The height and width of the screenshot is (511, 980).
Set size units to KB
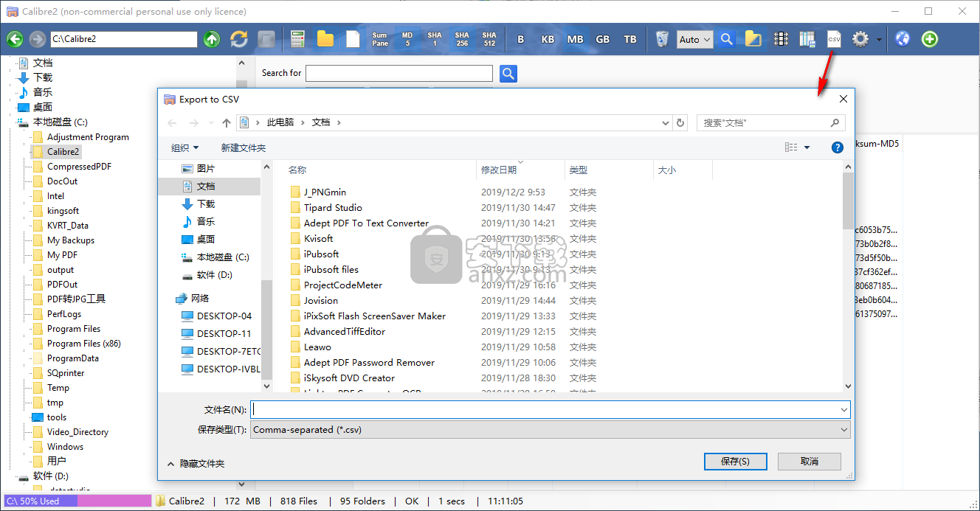[x=548, y=39]
